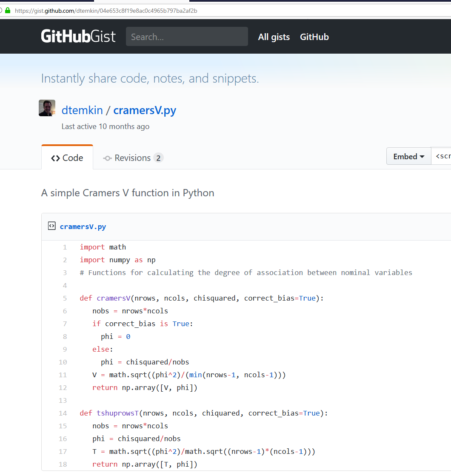Click the 'phi = 0' code line
The height and width of the screenshot is (476, 451).
tap(116, 336)
